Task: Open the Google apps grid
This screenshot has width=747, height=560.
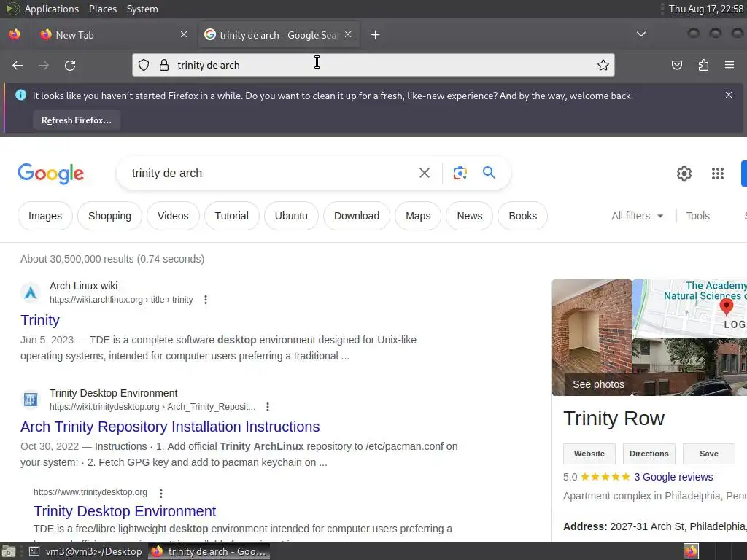Action: pos(718,174)
